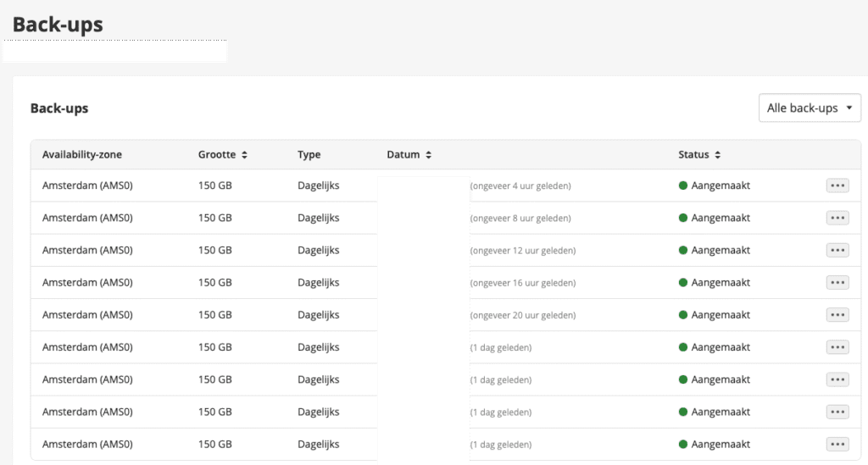Click green status dot of the first backup
The height and width of the screenshot is (465, 868).
pyautogui.click(x=683, y=185)
